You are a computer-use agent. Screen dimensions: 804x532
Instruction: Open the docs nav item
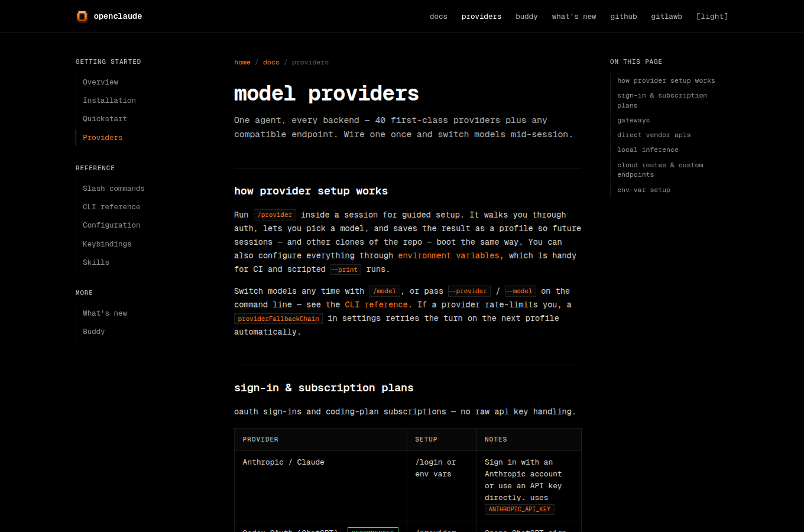(439, 17)
